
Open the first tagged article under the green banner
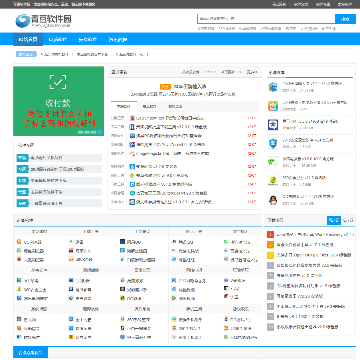click(59, 158)
